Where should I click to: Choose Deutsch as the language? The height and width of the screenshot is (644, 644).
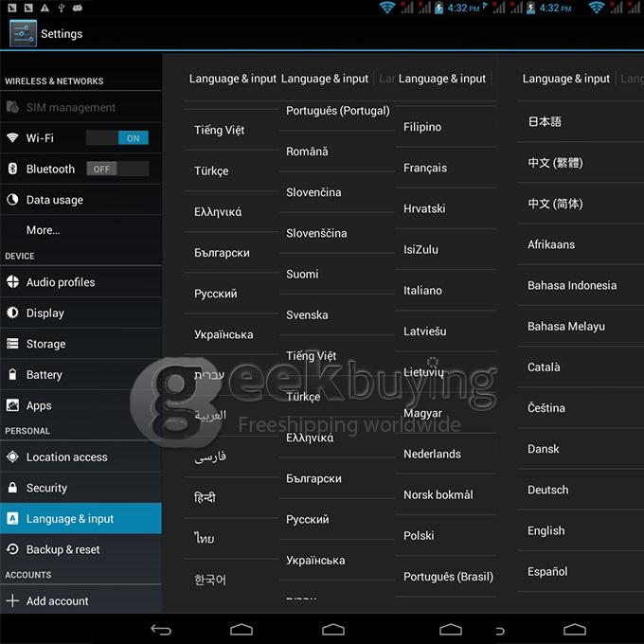point(548,490)
